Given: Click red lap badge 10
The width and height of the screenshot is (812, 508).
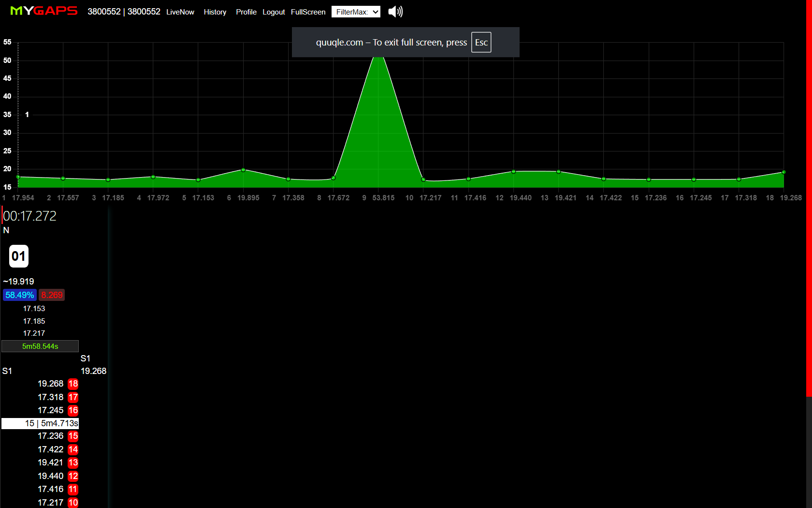Looking at the screenshot, I should point(73,503).
